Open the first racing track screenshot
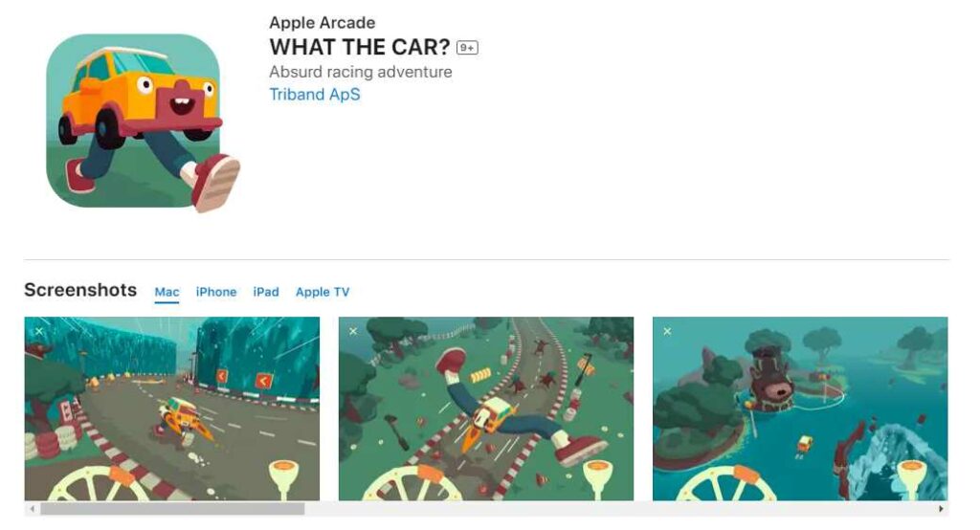The width and height of the screenshot is (980, 530). tap(172, 409)
